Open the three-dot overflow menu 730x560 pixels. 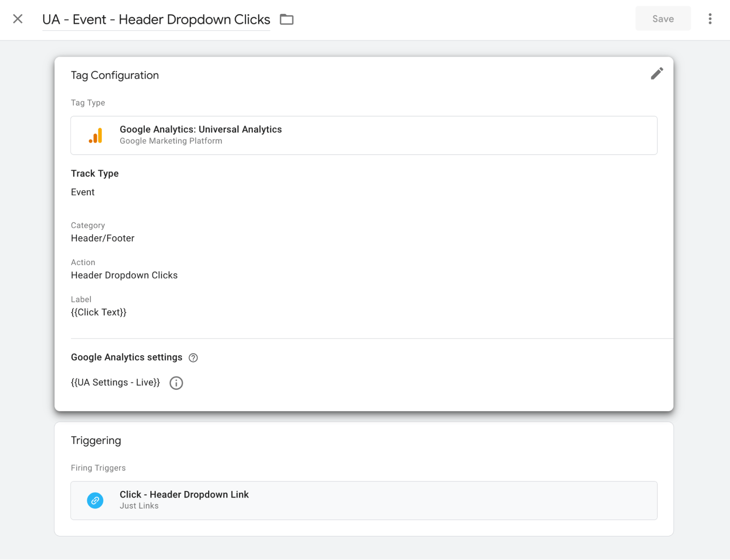(710, 19)
